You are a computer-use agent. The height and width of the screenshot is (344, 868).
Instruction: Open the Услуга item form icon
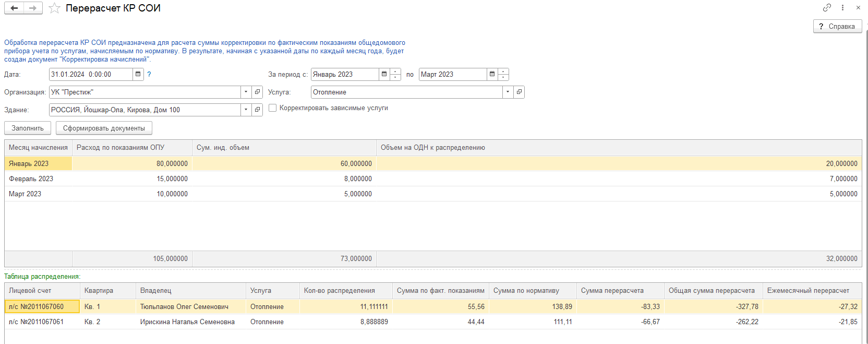pos(519,92)
